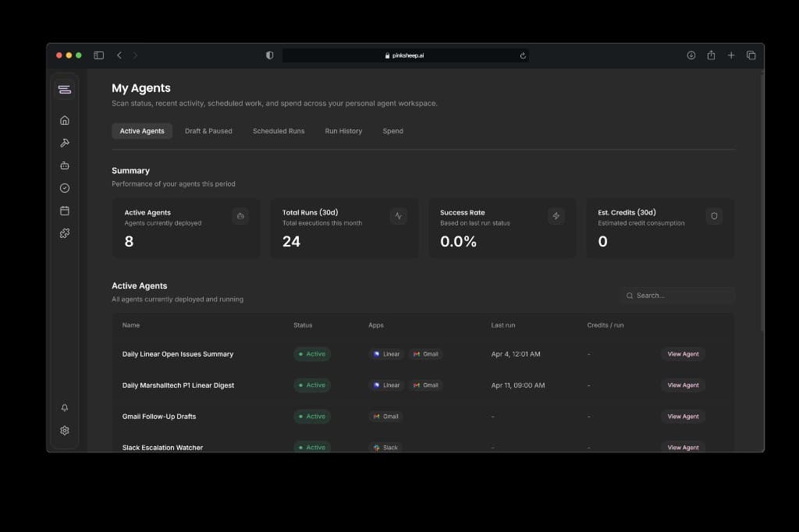The width and height of the screenshot is (799, 532).
Task: Click the reload page icon in address bar
Action: (523, 55)
